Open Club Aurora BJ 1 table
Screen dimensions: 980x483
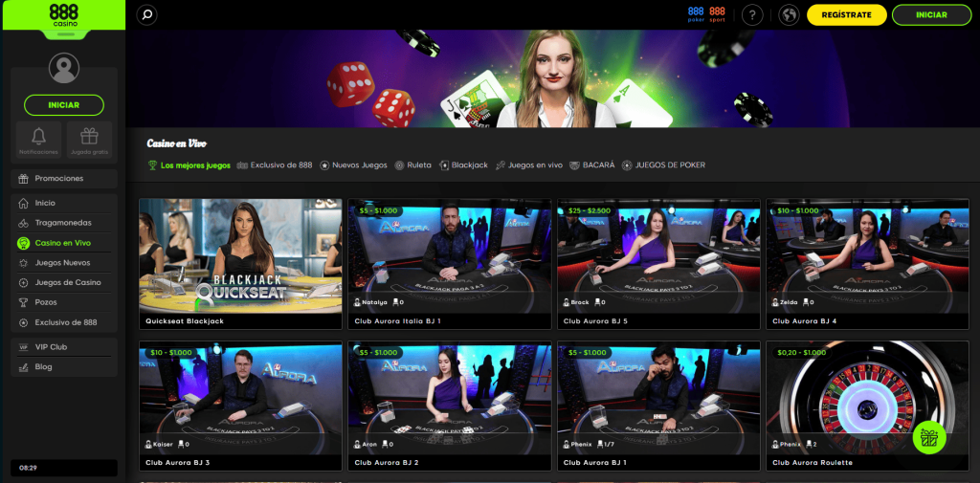pyautogui.click(x=658, y=406)
